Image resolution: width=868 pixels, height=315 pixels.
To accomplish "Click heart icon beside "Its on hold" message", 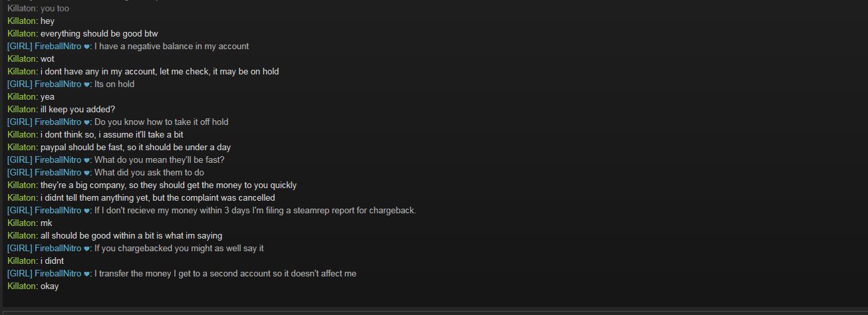I will [x=87, y=84].
